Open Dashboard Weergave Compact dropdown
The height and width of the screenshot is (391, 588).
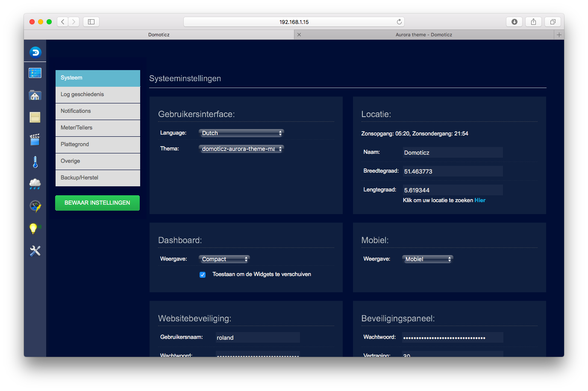coord(224,259)
